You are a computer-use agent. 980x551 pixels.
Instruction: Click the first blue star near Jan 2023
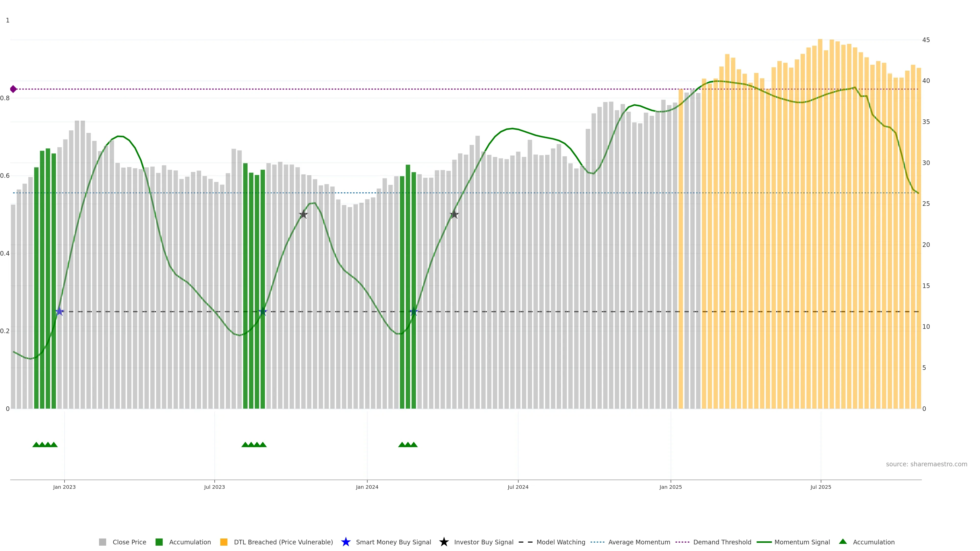click(60, 311)
